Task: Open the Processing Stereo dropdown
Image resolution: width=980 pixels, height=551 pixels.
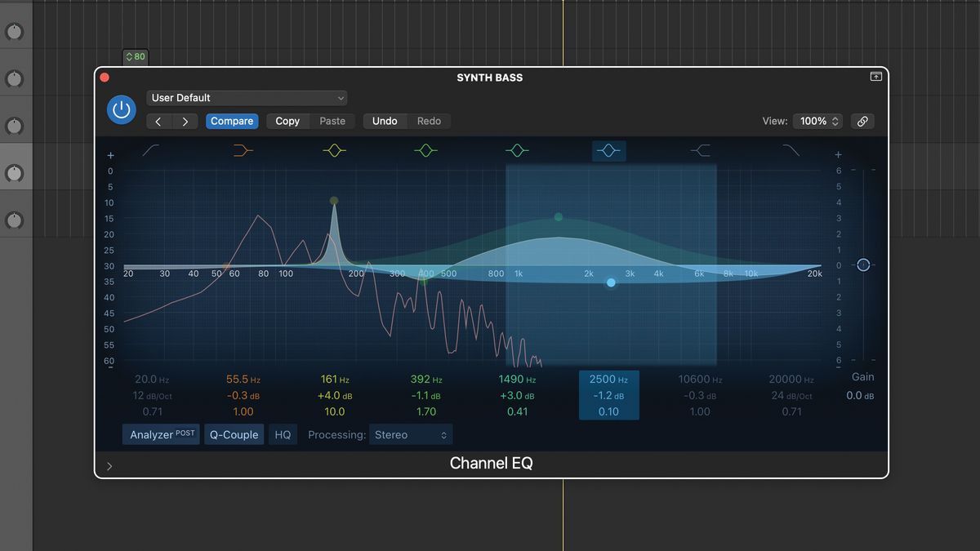Action: [410, 434]
